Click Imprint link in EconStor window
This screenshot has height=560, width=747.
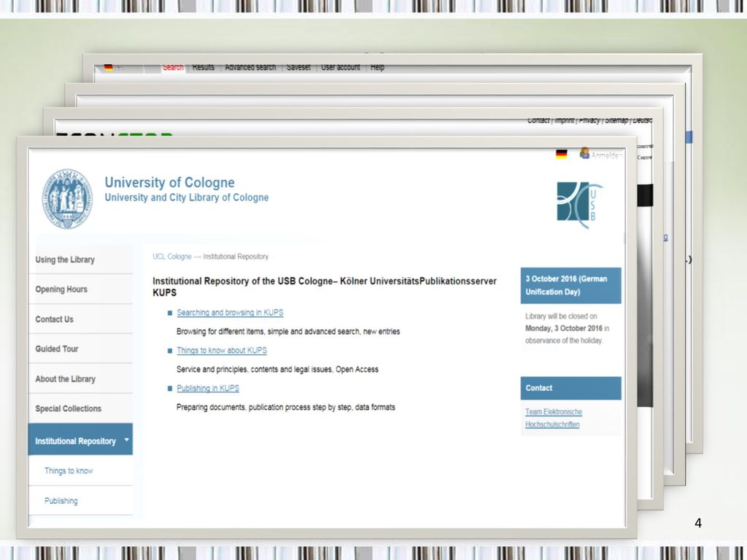[564, 120]
